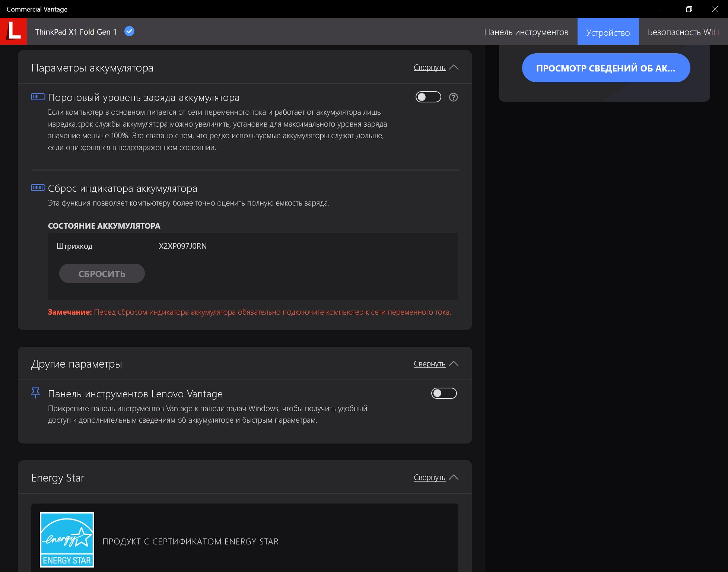
Task: Close the Commercial Vantage window
Action: click(715, 9)
